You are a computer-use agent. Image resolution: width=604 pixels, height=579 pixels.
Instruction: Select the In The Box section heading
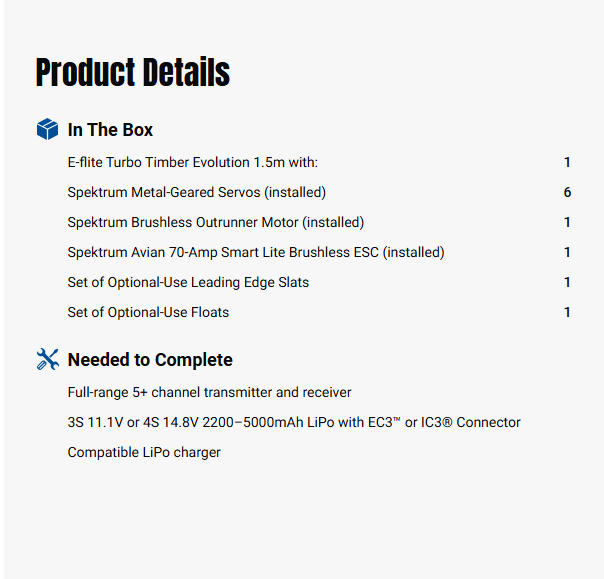click(x=110, y=130)
